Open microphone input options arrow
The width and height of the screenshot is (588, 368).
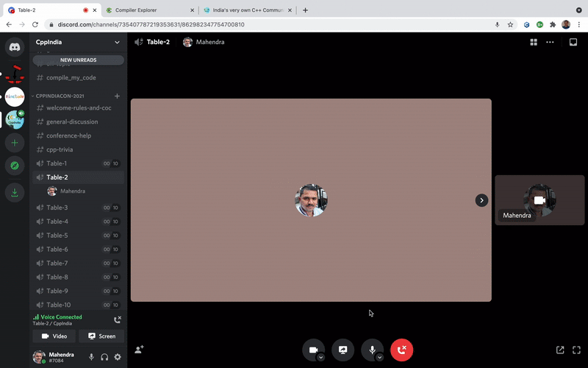point(379,358)
